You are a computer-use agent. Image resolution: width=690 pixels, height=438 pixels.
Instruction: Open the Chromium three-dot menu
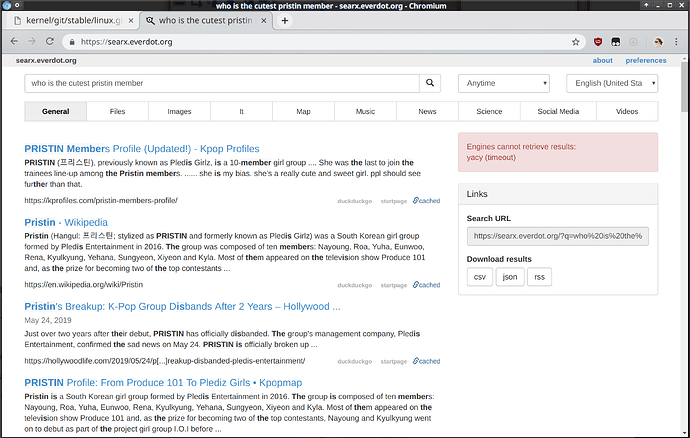[x=676, y=42]
